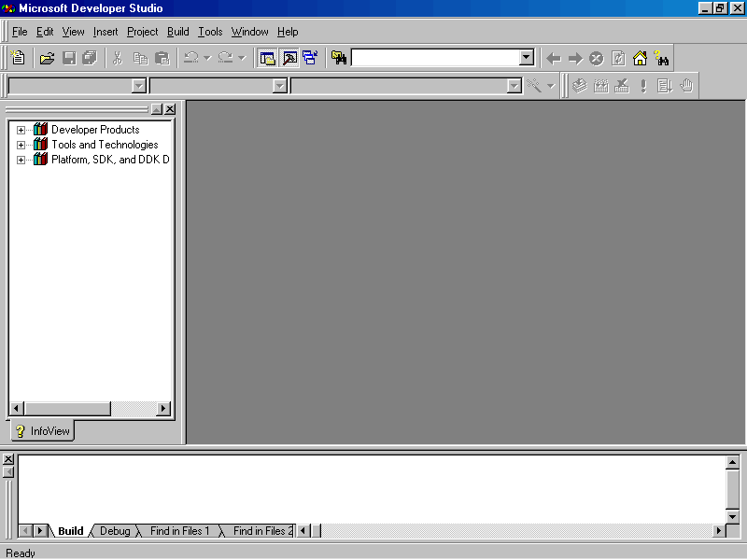747x560 pixels.
Task: Click the Save All icon
Action: (90, 58)
